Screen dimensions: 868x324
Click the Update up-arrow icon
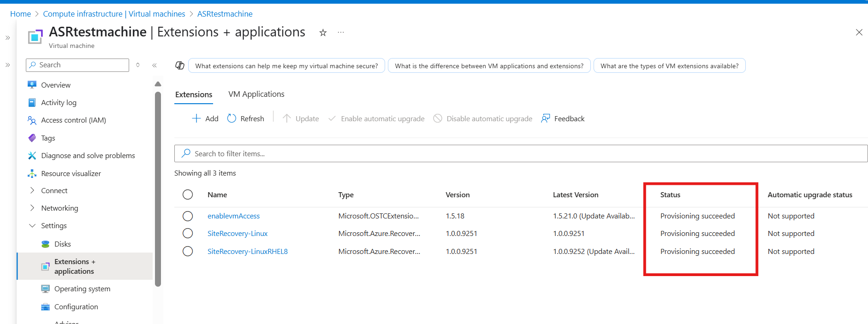[286, 118]
